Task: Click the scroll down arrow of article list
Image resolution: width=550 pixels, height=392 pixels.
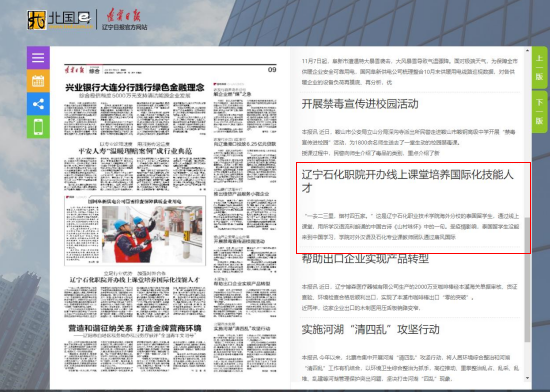Action: [x=527, y=378]
